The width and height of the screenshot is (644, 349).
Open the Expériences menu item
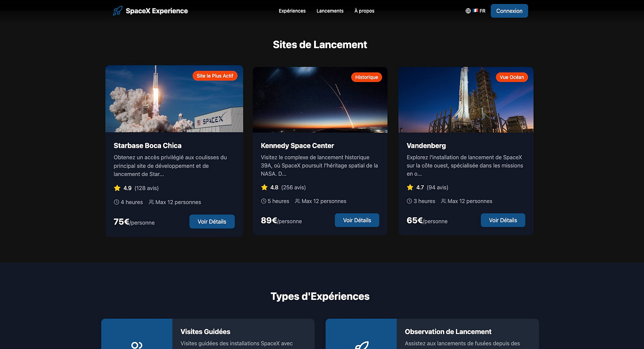click(292, 11)
